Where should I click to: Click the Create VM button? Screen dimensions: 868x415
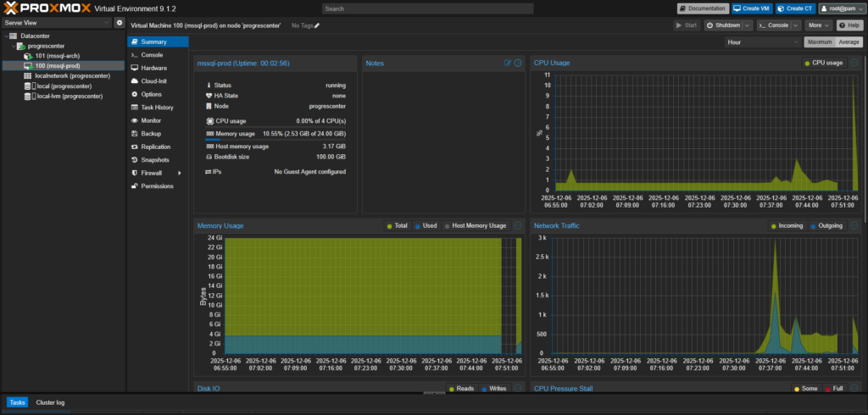751,8
